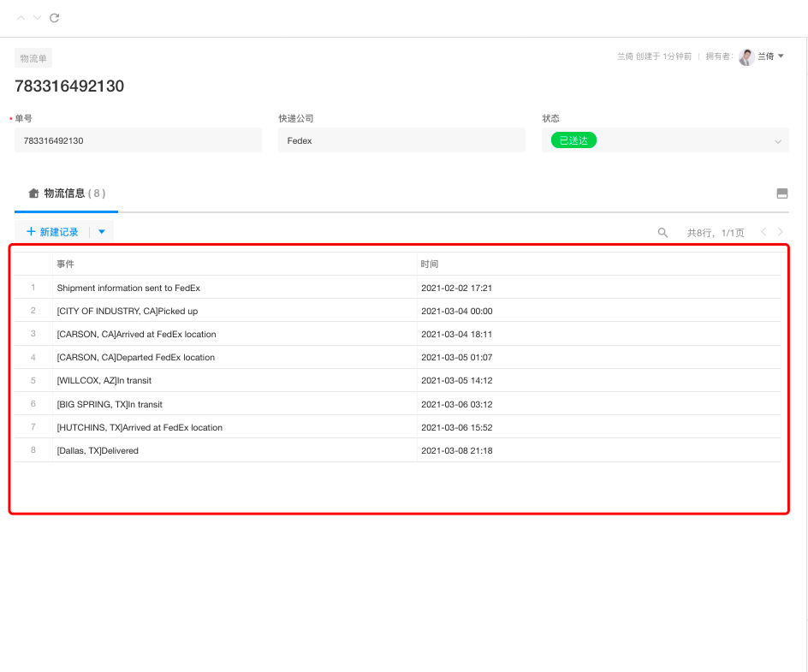Switch to 物流信息 tab

tap(67, 193)
